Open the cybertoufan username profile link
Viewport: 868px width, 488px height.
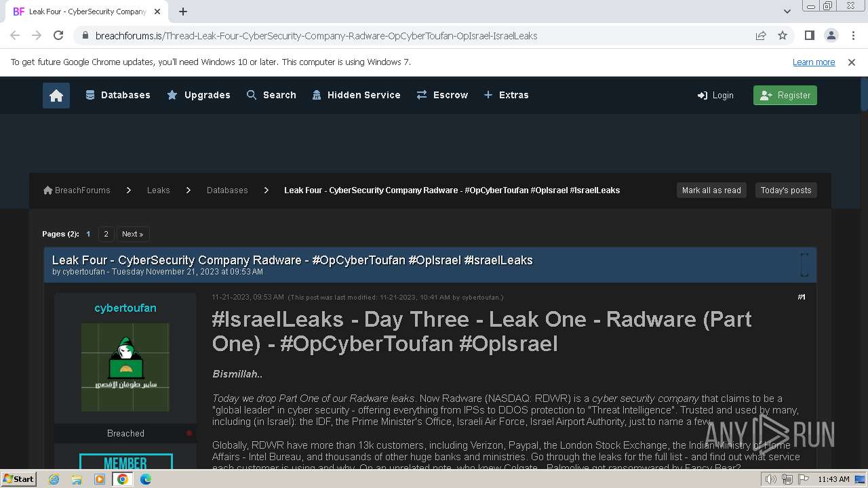click(x=125, y=308)
